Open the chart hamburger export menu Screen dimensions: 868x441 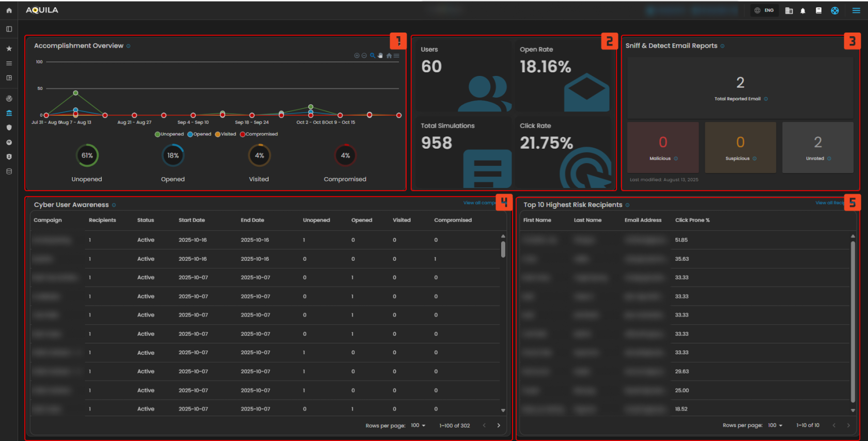pos(397,56)
